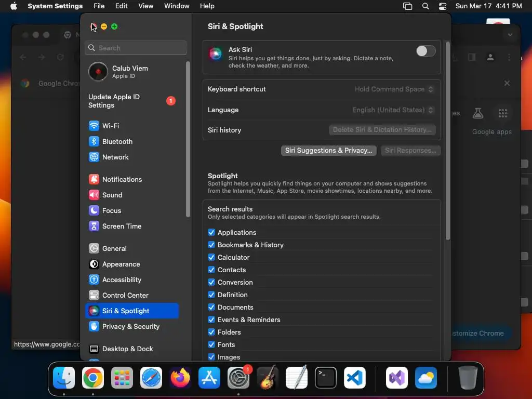The image size is (532, 399).
Task: Open the Window menu
Action: point(177,6)
